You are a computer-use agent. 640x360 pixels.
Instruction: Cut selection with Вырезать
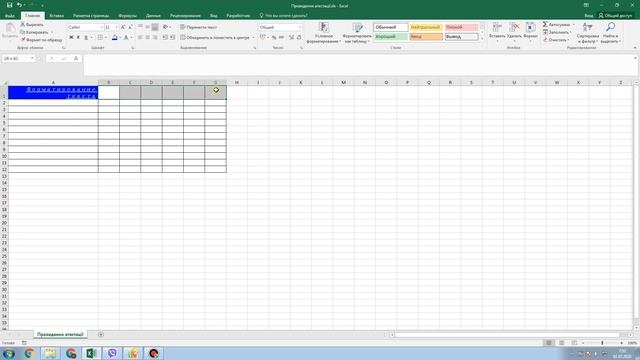point(32,24)
